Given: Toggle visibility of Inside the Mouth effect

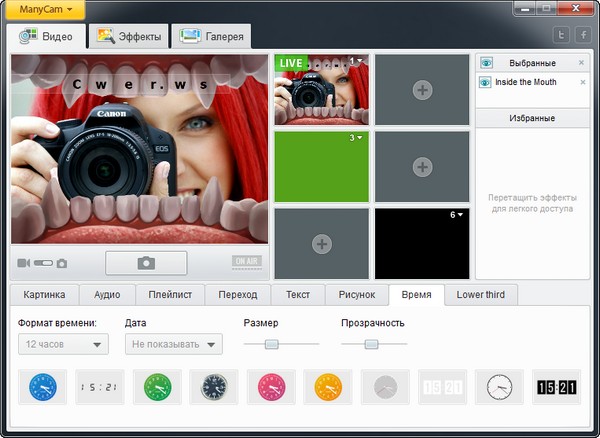Looking at the screenshot, I should click(x=486, y=82).
